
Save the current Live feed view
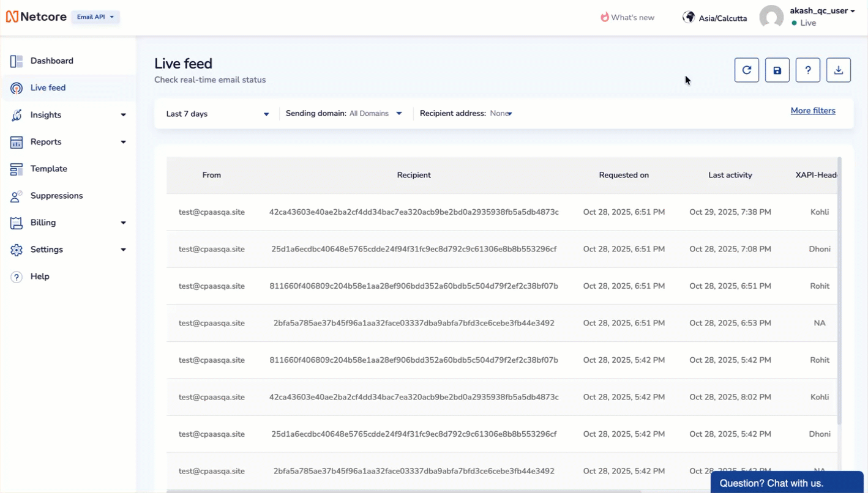pos(777,70)
